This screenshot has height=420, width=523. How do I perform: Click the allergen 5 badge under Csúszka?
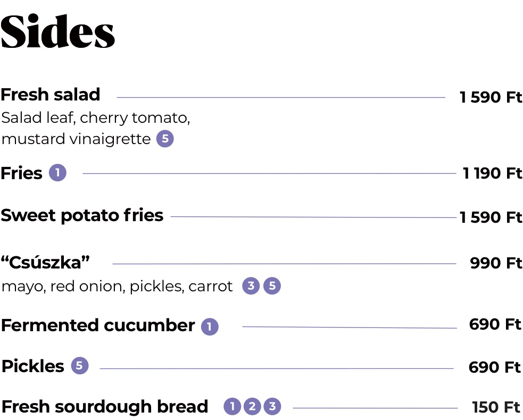[272, 285]
